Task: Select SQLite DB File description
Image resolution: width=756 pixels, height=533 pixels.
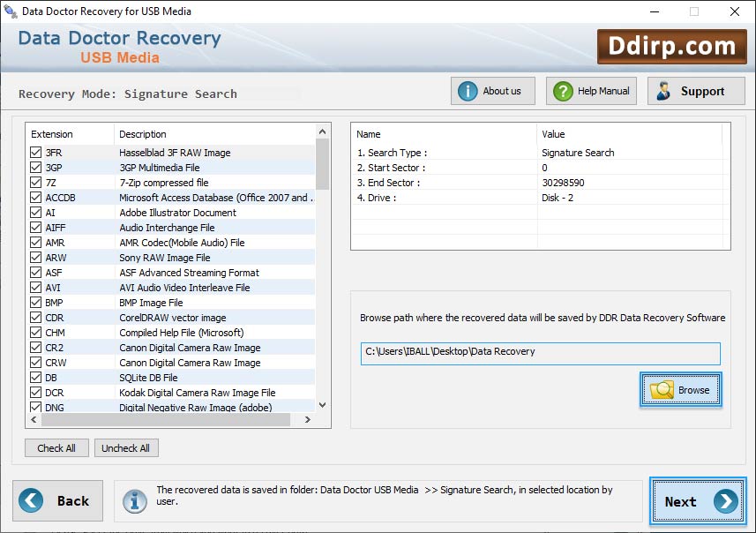Action: click(148, 377)
